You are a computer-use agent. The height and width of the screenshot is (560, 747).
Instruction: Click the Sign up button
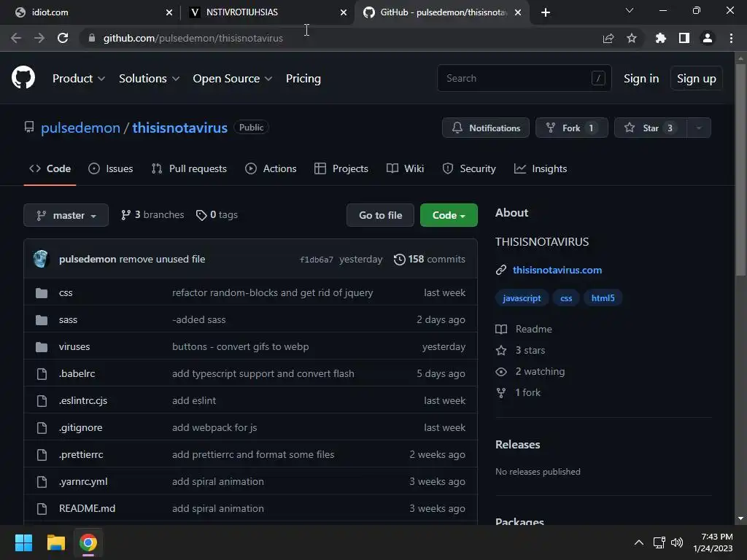[697, 79]
